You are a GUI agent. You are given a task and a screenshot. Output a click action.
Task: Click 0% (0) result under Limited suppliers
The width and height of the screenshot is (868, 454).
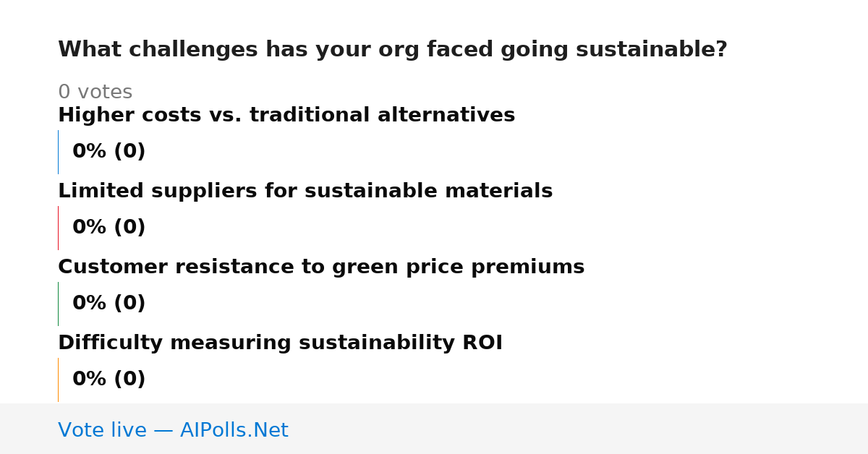(109, 228)
